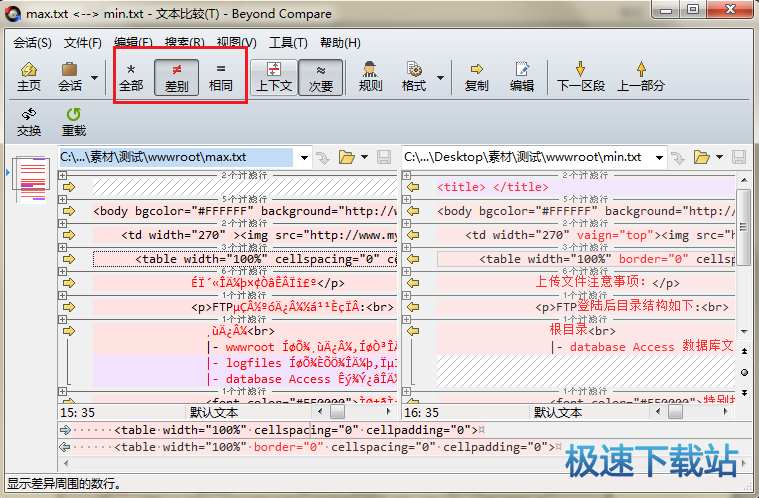Open the 编辑(E) menu
The width and height of the screenshot is (759, 498).
tap(133, 43)
